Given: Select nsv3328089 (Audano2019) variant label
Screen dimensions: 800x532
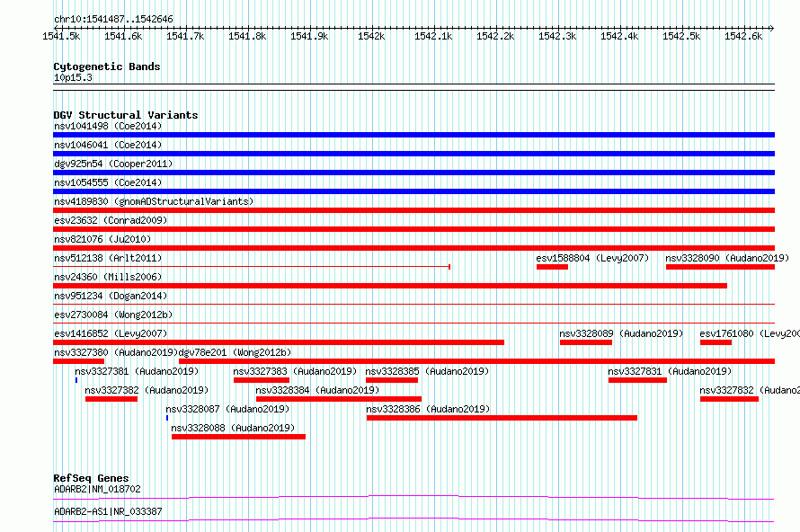Looking at the screenshot, I should coord(621,333).
